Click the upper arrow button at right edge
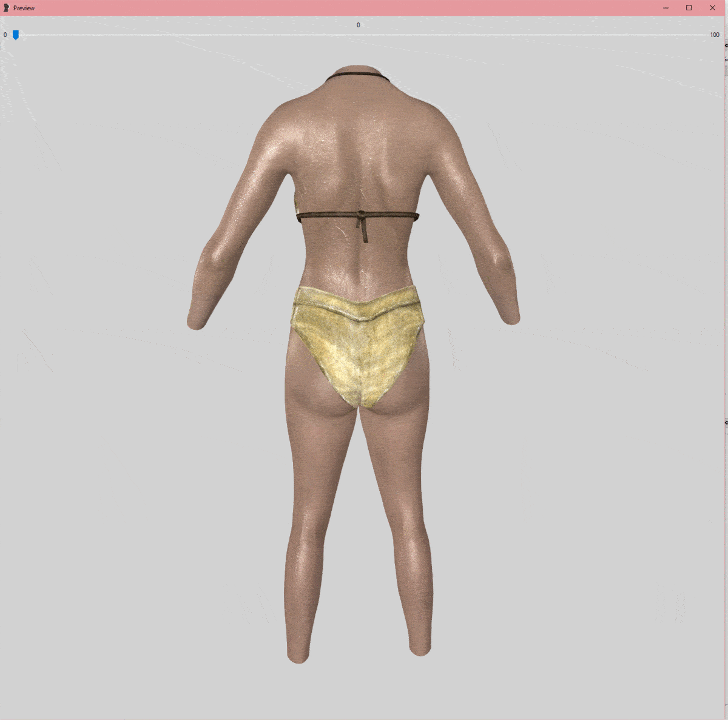Viewport: 728px width, 720px height. pyautogui.click(x=726, y=45)
